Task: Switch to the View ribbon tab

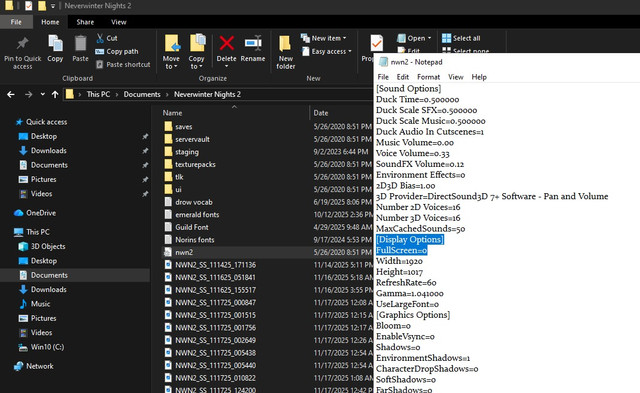Action: tap(119, 22)
